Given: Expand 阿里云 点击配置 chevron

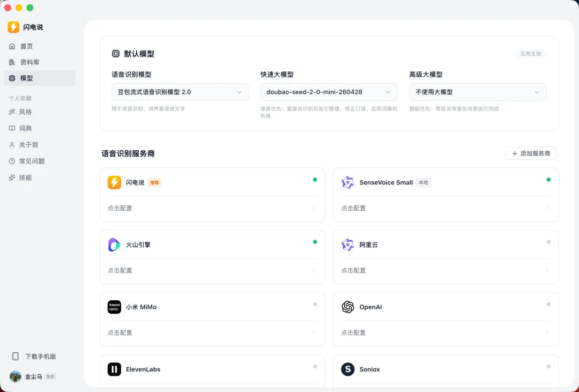Looking at the screenshot, I should (x=547, y=270).
